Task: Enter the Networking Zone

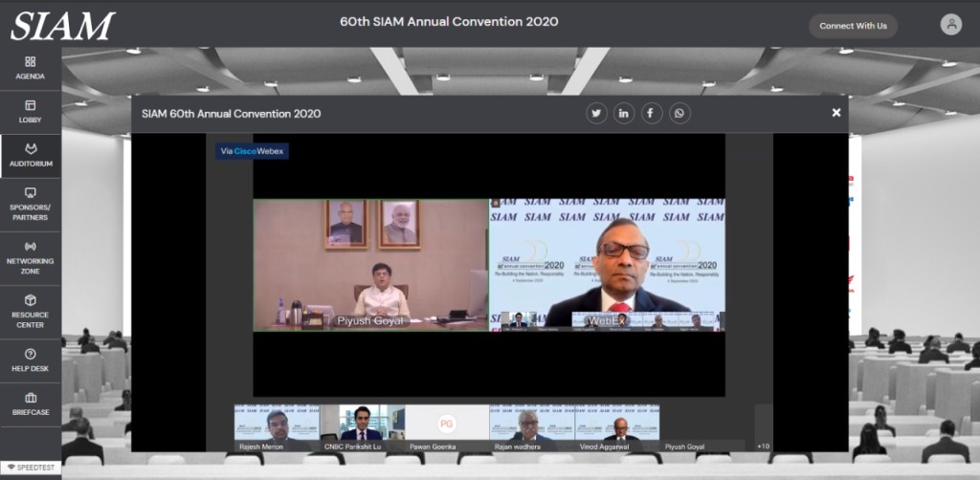Action: coord(30,253)
